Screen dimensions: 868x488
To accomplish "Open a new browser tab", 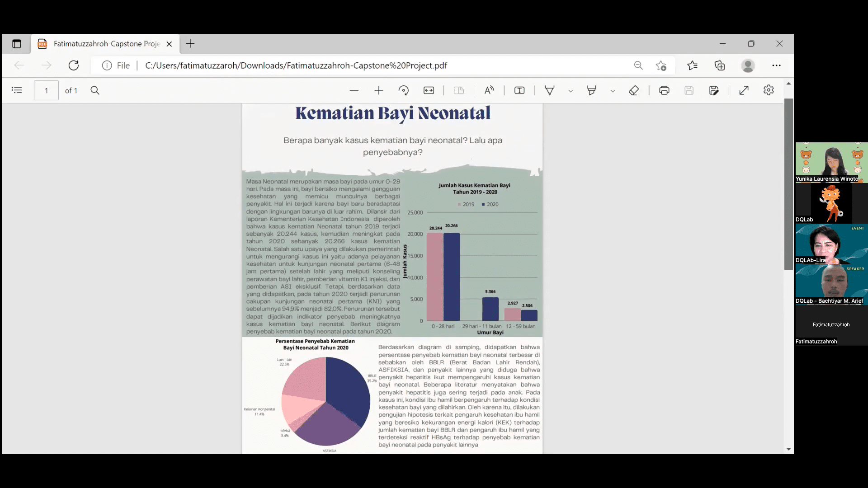I will click(x=190, y=44).
